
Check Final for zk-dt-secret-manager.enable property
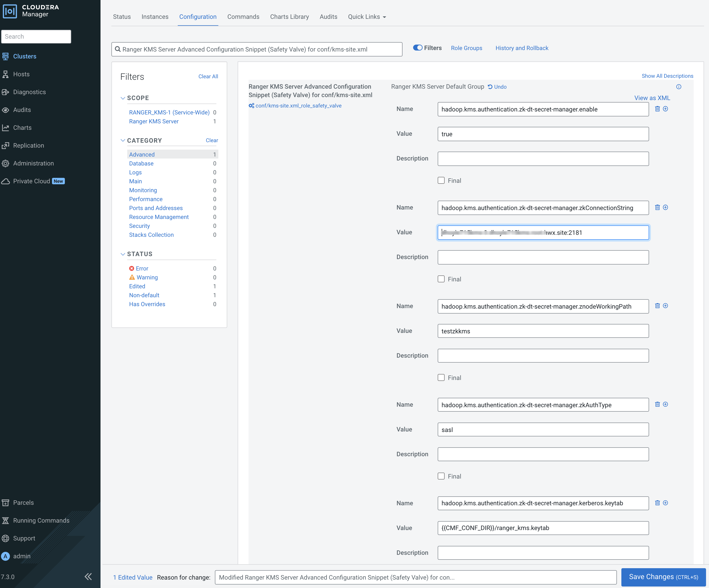pos(441,180)
